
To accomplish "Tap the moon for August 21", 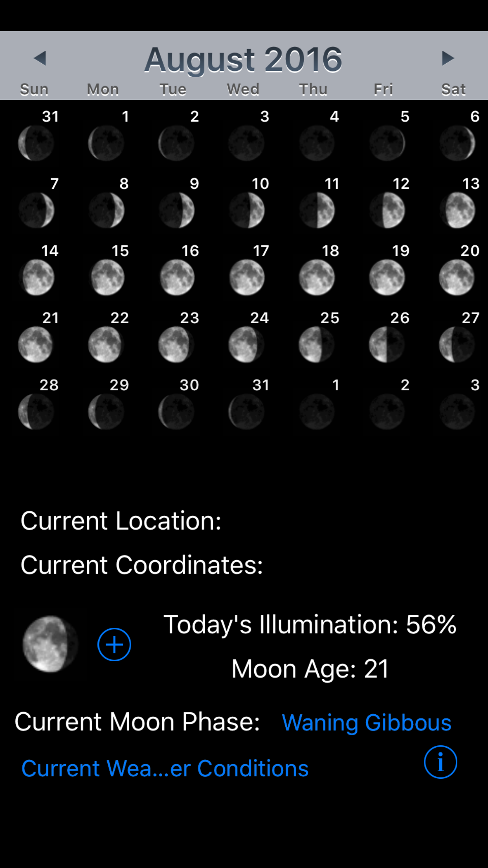I will (36, 345).
